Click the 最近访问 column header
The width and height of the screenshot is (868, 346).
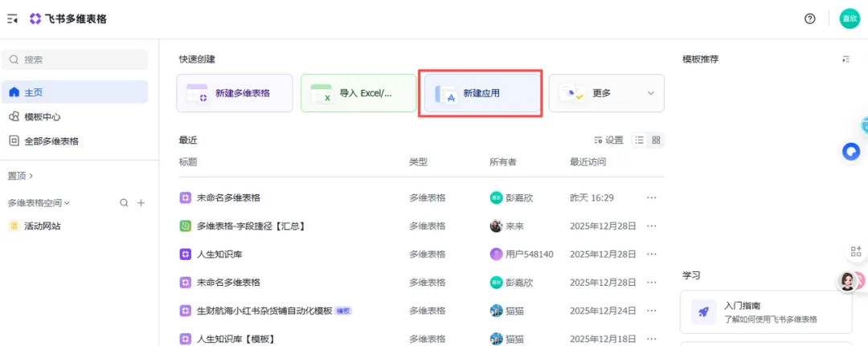click(588, 162)
